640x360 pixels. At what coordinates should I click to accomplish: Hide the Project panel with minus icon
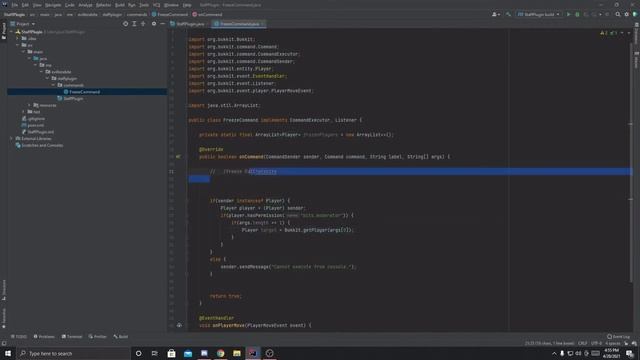pos(162,24)
